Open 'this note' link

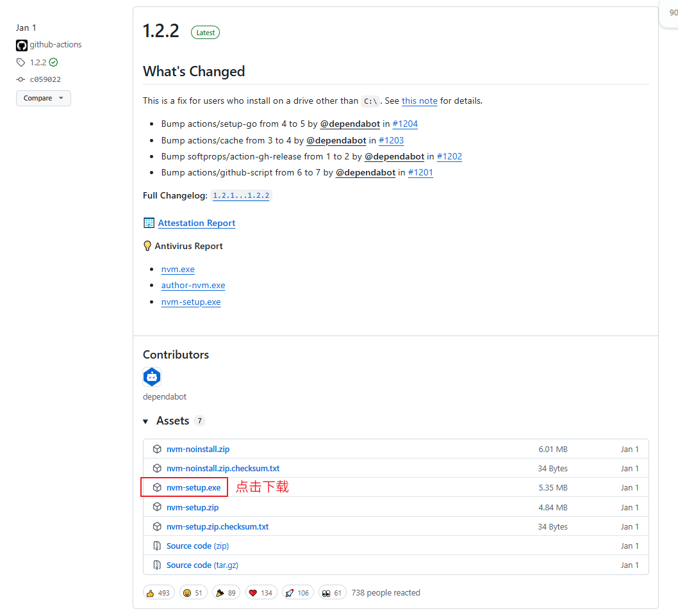(420, 101)
